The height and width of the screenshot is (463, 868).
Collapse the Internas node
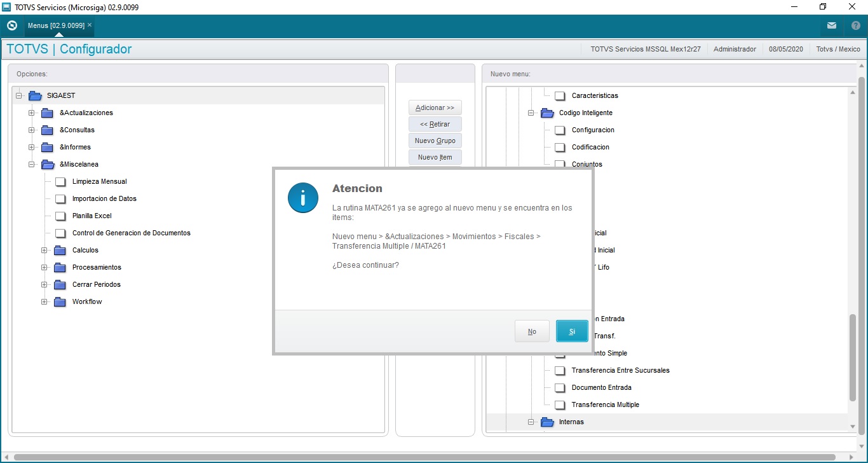coord(531,422)
